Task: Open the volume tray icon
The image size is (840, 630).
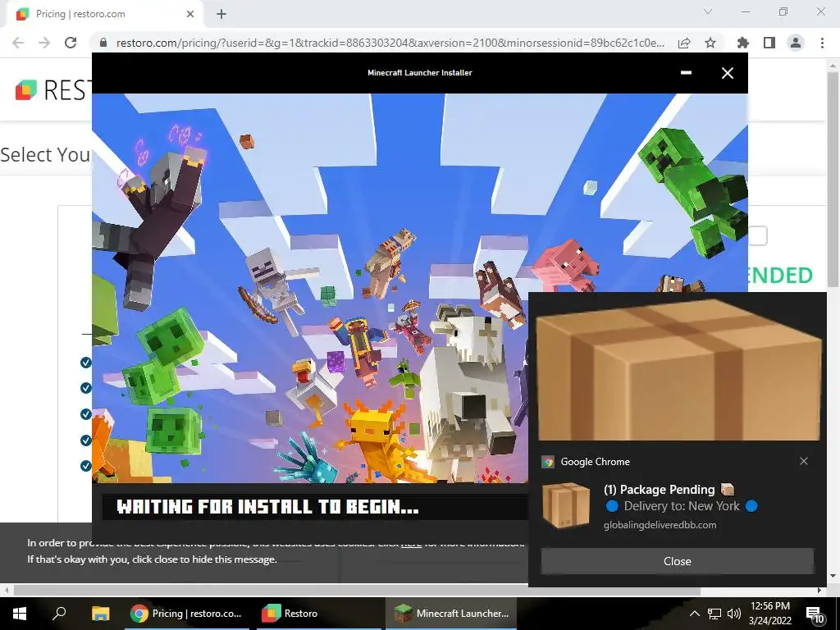Action: pyautogui.click(x=734, y=614)
